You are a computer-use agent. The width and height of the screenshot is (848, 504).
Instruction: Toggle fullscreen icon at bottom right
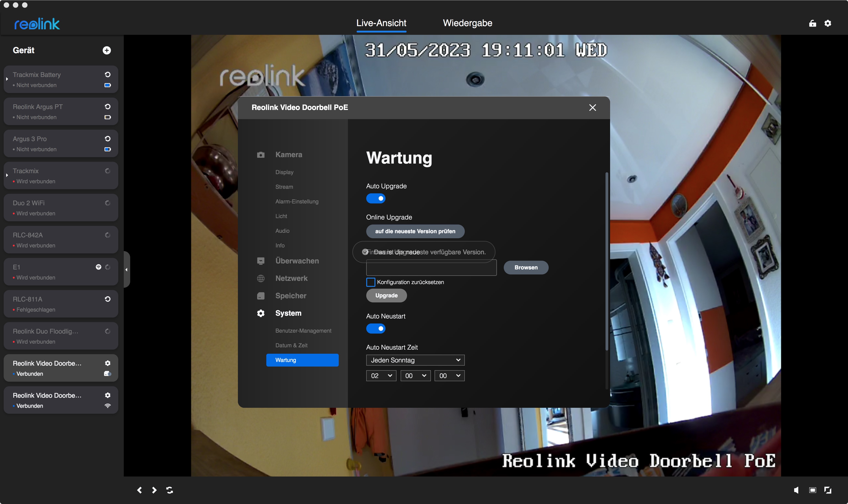pos(828,490)
